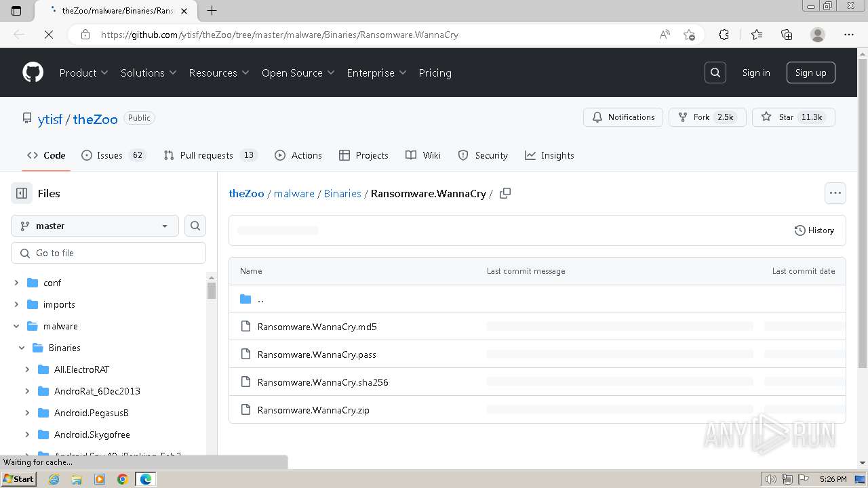868x488 pixels.
Task: Click the Read aloud icon
Action: 665,35
